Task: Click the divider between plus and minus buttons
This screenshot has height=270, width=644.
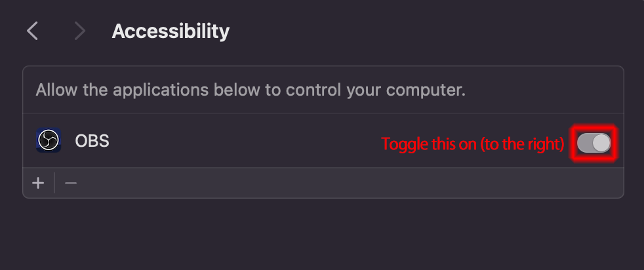Action: coord(54,183)
